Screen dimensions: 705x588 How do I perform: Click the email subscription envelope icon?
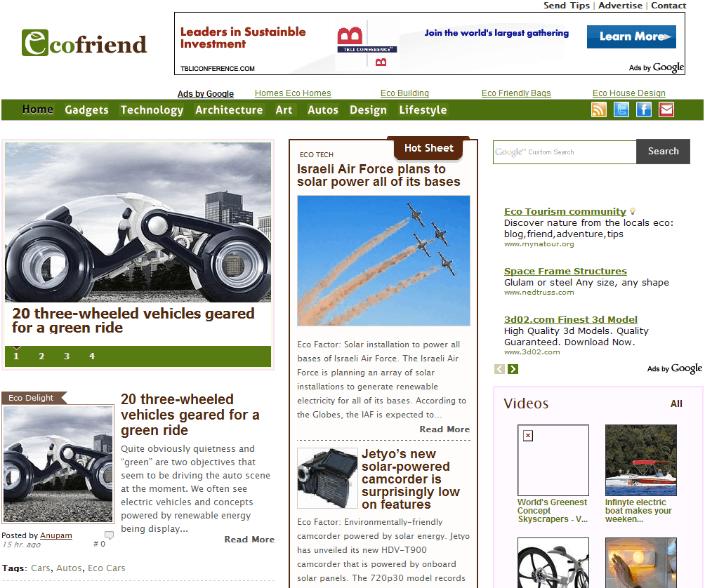pos(666,109)
